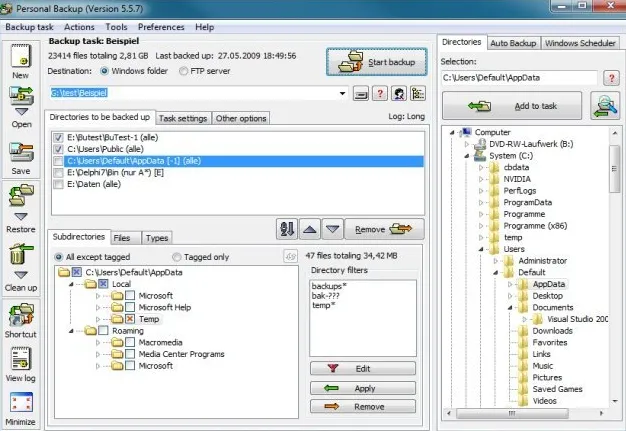Collapse the Local folder in subdirectories
The width and height of the screenshot is (626, 431).
pyautogui.click(x=71, y=285)
